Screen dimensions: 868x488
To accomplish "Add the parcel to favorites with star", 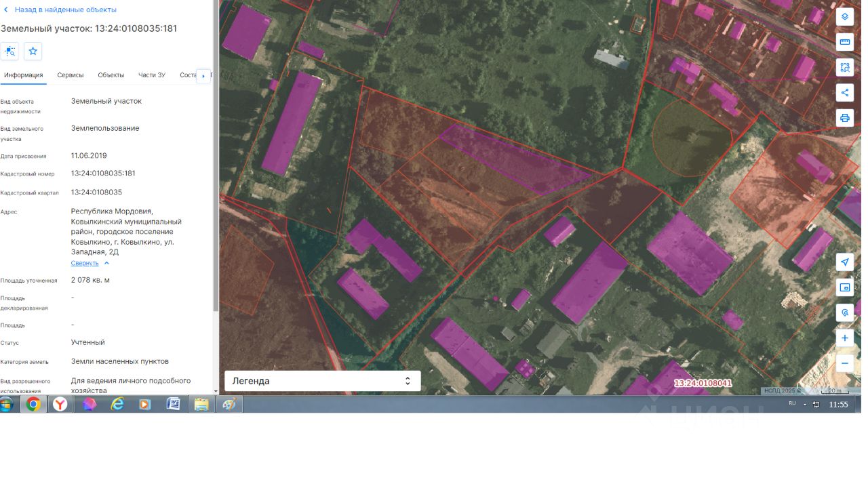I will pos(33,51).
